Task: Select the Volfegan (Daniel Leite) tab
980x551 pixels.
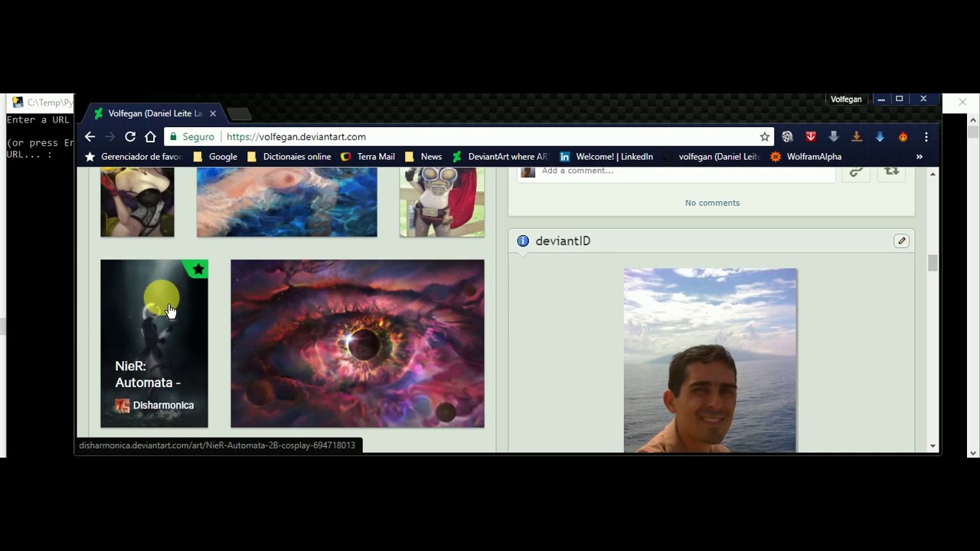Action: [x=153, y=113]
